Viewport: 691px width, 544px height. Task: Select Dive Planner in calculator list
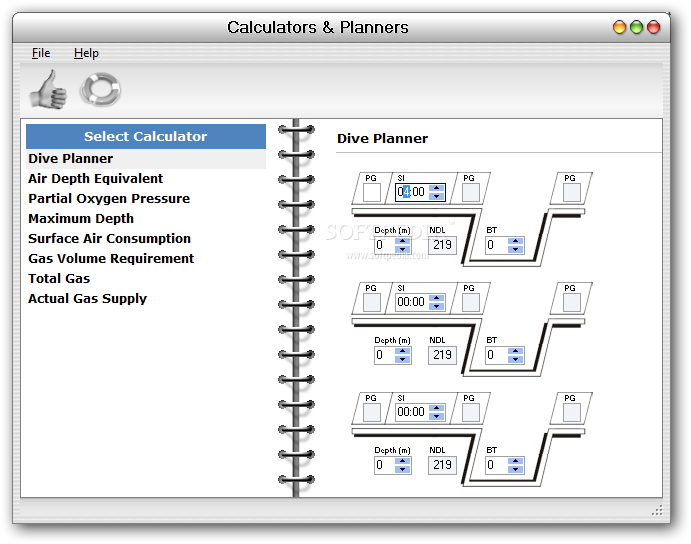[146, 159]
